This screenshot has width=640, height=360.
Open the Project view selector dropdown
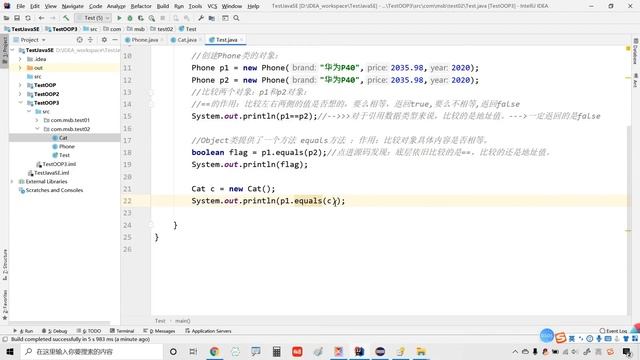[29, 40]
